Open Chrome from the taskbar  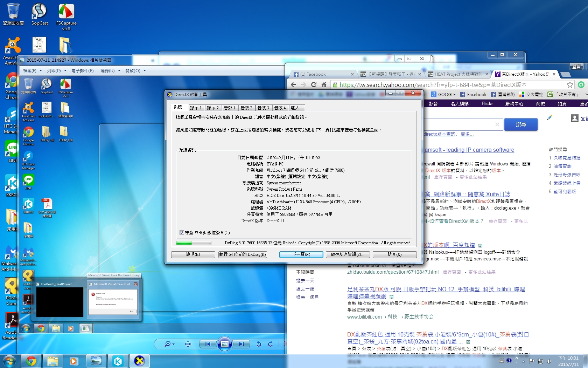coord(31,361)
